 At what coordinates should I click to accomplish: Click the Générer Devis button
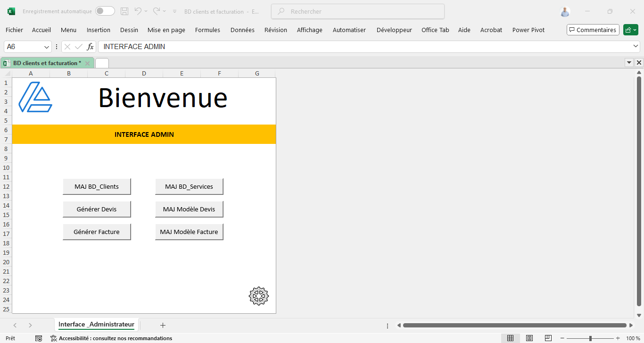(97, 209)
